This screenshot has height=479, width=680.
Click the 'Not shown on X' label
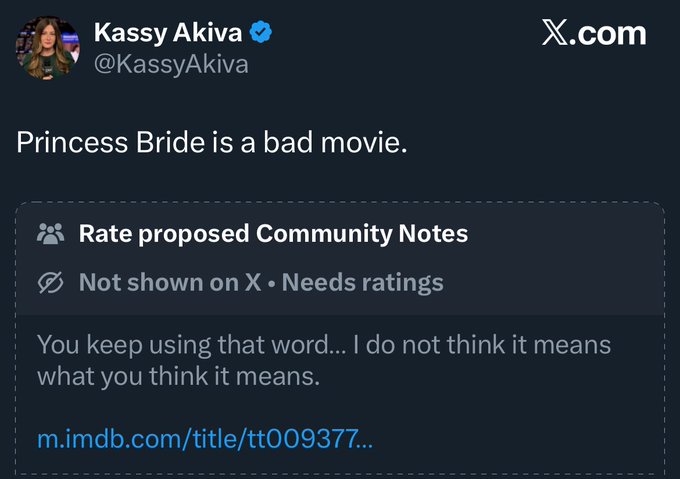(x=170, y=283)
